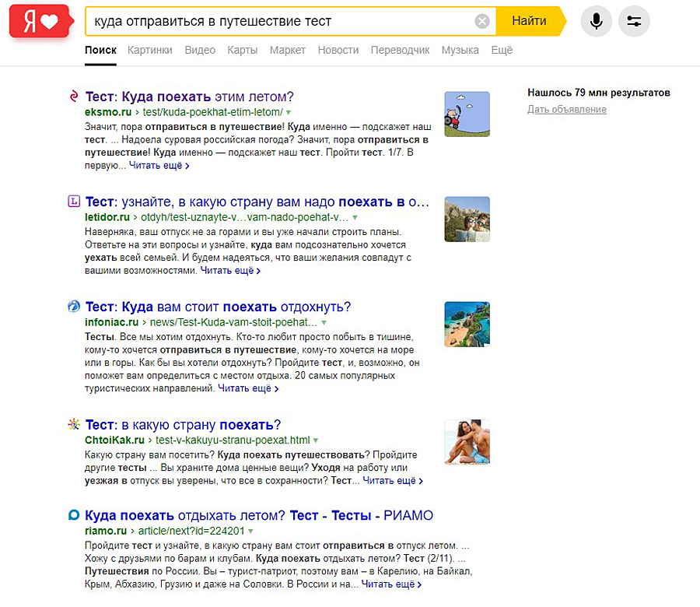Click the infoniac.ru favicon icon

74,306
